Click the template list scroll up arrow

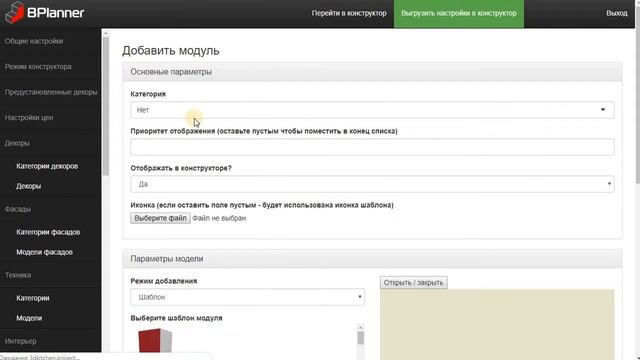(360, 327)
